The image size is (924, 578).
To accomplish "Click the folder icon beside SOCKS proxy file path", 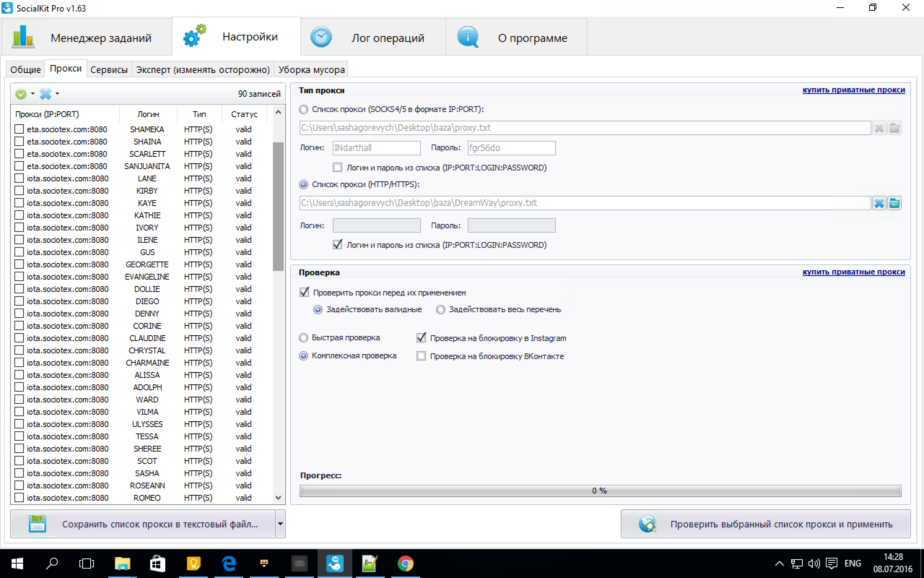I will coord(894,128).
